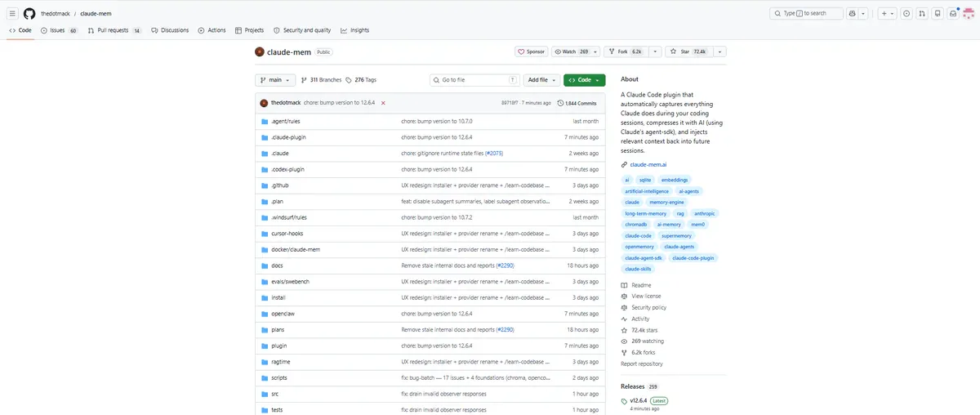Click the 6.2k forks icon in sidebar
980x415 pixels.
[624, 352]
